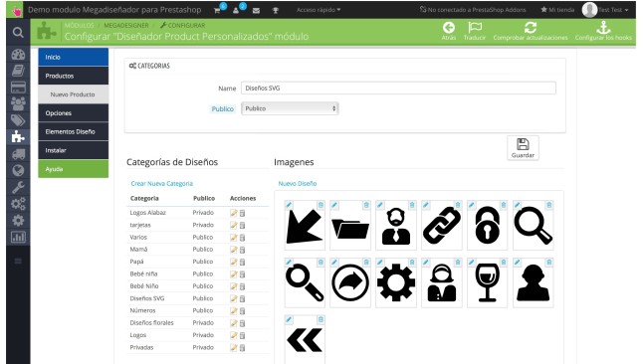Delete the Varios category trash icon
Screen dimensions: 643x364
click(242, 238)
